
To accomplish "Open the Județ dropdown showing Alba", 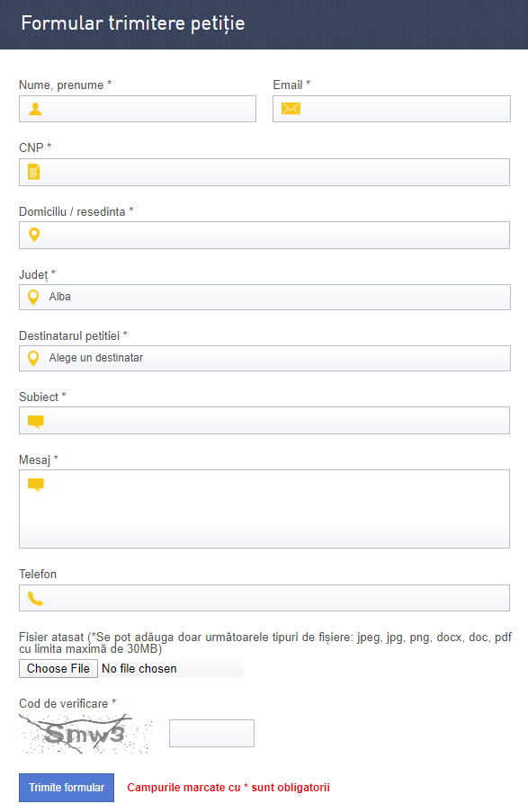I will click(264, 298).
